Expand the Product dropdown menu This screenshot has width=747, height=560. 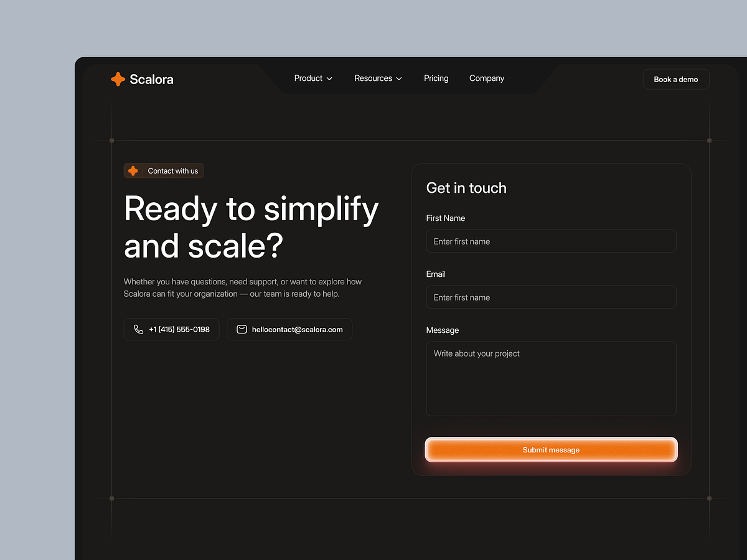click(312, 78)
